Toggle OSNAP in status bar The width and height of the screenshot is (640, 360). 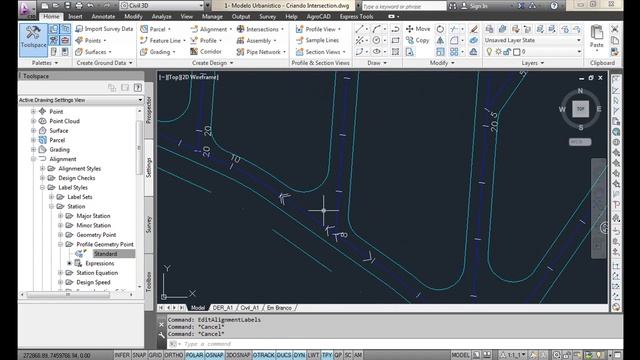[x=214, y=355]
